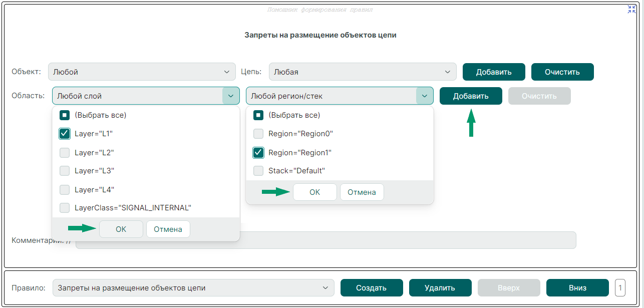This screenshot has height=308, width=644.
Task: Toggle select-all checkbox in region list
Action: (x=258, y=115)
